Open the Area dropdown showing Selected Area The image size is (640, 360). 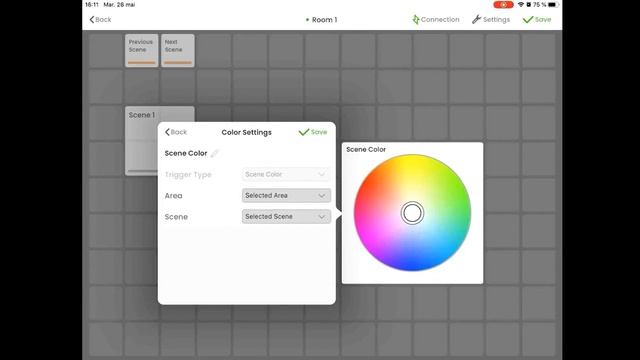286,196
